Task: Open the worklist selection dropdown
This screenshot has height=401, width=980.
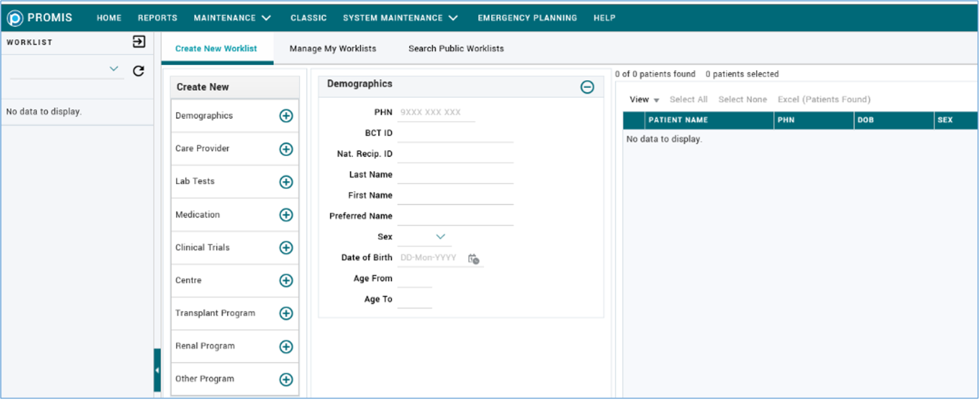Action: click(x=114, y=69)
